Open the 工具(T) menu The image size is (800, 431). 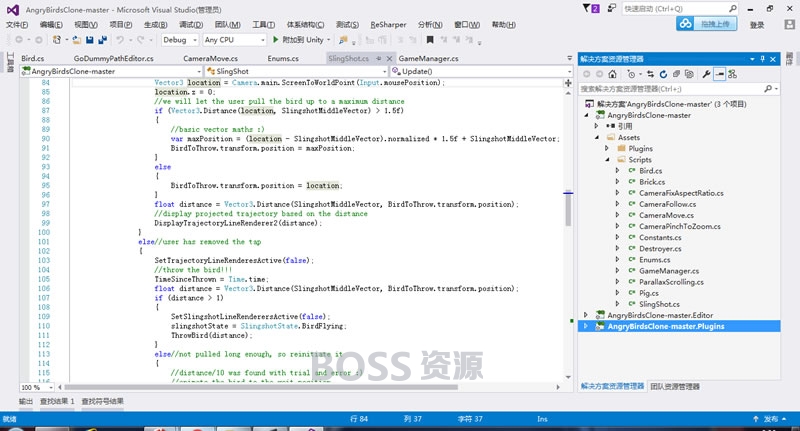(x=263, y=24)
